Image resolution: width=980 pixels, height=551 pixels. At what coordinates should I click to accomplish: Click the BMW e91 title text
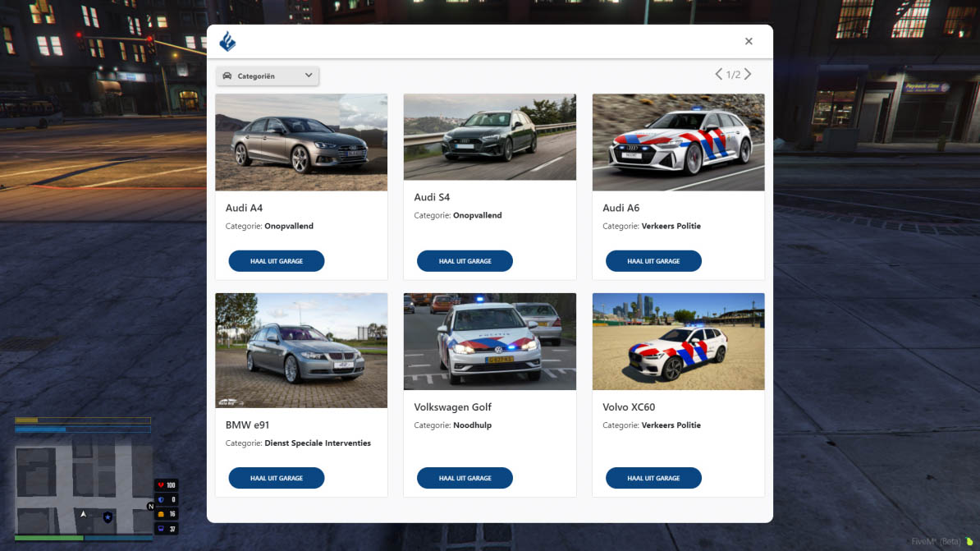click(x=247, y=425)
